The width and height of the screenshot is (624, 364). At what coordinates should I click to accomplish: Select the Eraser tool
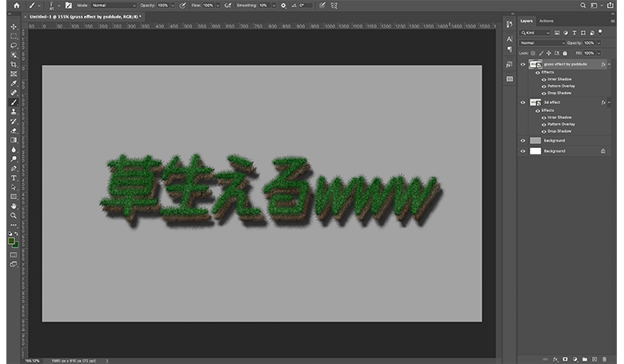[x=14, y=130]
